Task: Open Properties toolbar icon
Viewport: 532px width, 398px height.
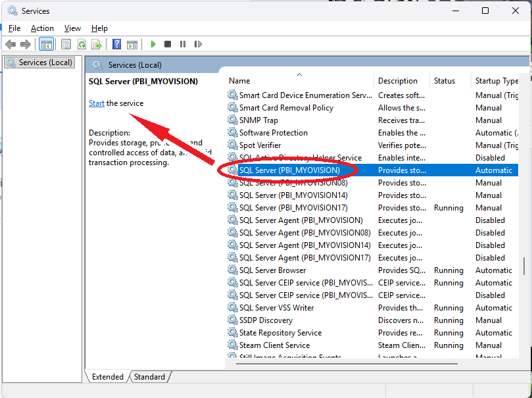Action: [x=66, y=44]
